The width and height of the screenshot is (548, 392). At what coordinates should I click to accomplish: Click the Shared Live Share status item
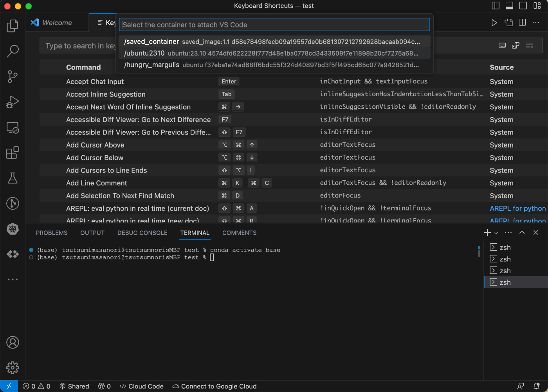(x=74, y=386)
